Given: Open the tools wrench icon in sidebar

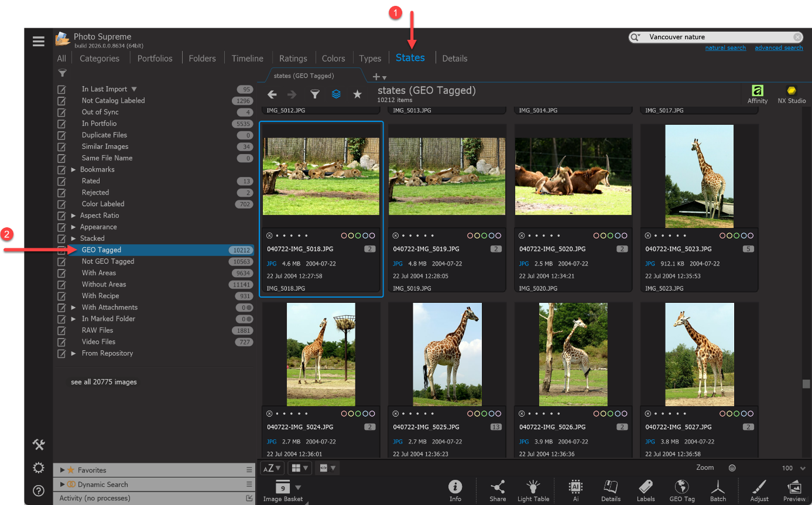Looking at the screenshot, I should 39,445.
